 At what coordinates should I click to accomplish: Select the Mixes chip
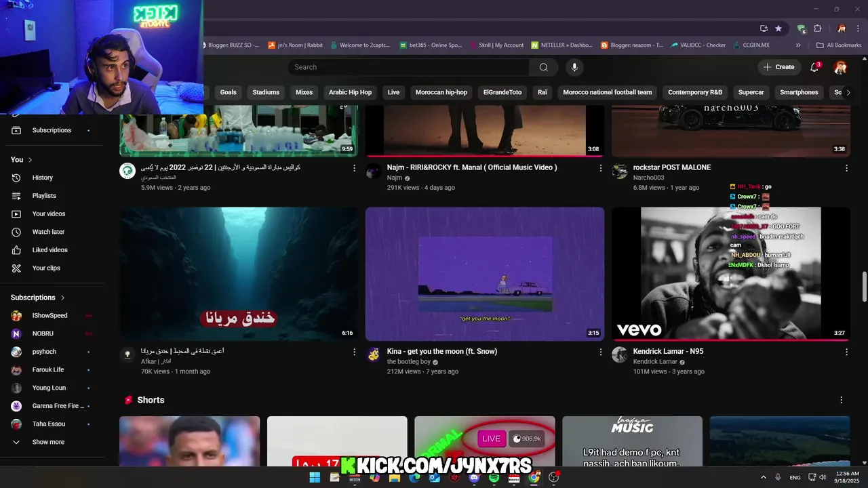coord(304,92)
